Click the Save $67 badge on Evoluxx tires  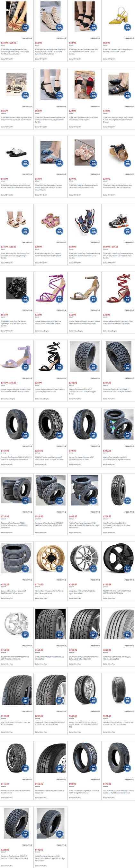(25, 569)
